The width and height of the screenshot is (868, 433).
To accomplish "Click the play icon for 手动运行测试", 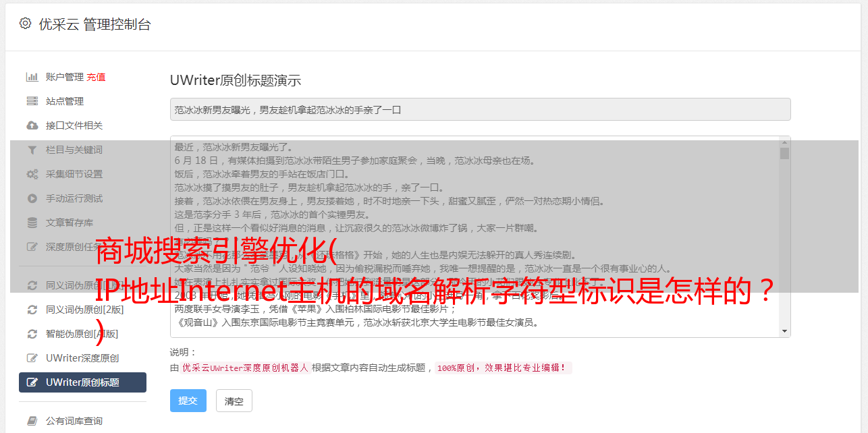I will click(32, 198).
